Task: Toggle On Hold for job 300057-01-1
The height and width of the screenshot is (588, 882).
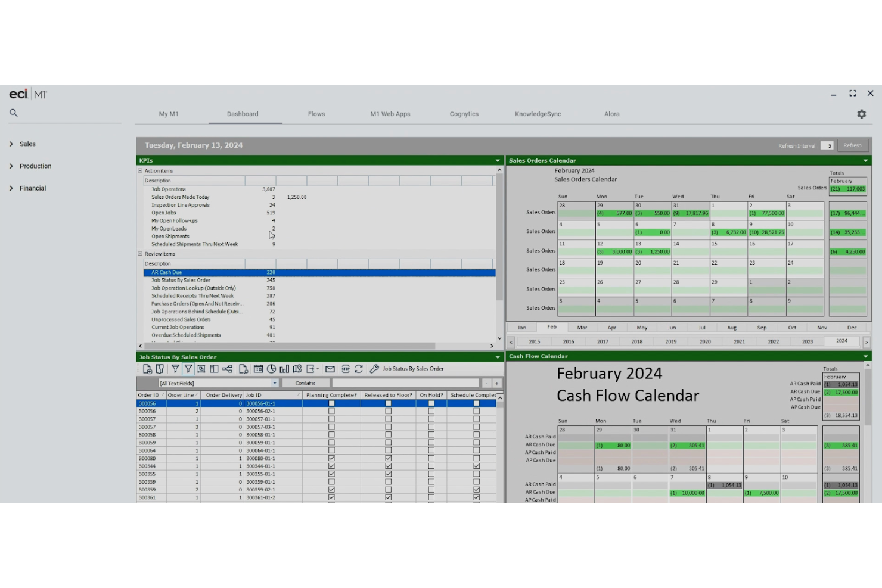Action: (431, 419)
